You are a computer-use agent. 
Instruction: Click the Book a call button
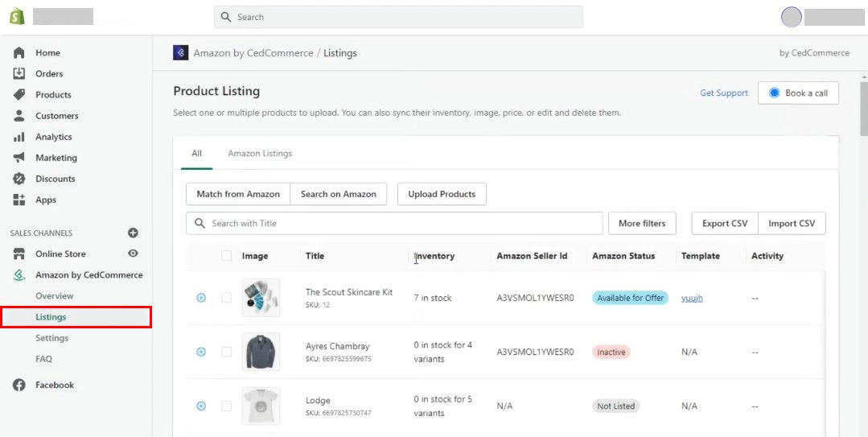(798, 93)
